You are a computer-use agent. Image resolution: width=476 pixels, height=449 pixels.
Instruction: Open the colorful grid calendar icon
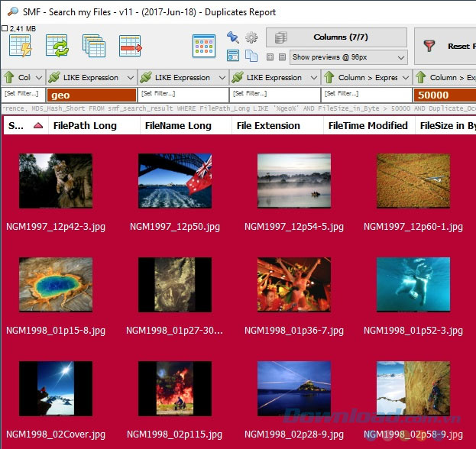[204, 46]
